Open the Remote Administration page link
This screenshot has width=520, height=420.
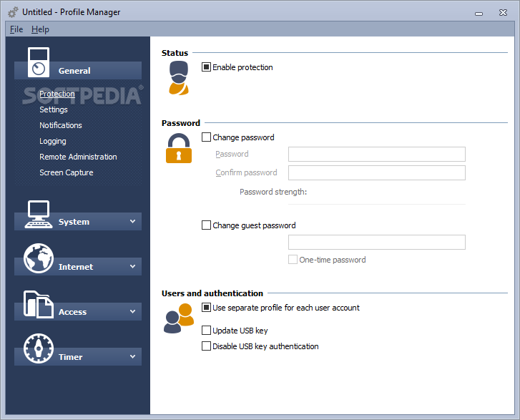(78, 157)
